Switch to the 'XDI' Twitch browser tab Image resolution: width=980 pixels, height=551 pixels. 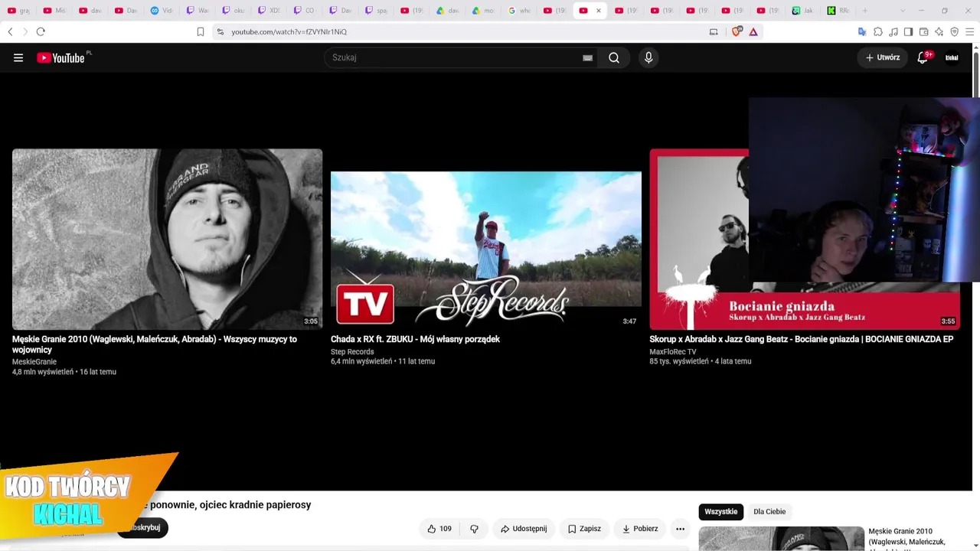pyautogui.click(x=268, y=11)
